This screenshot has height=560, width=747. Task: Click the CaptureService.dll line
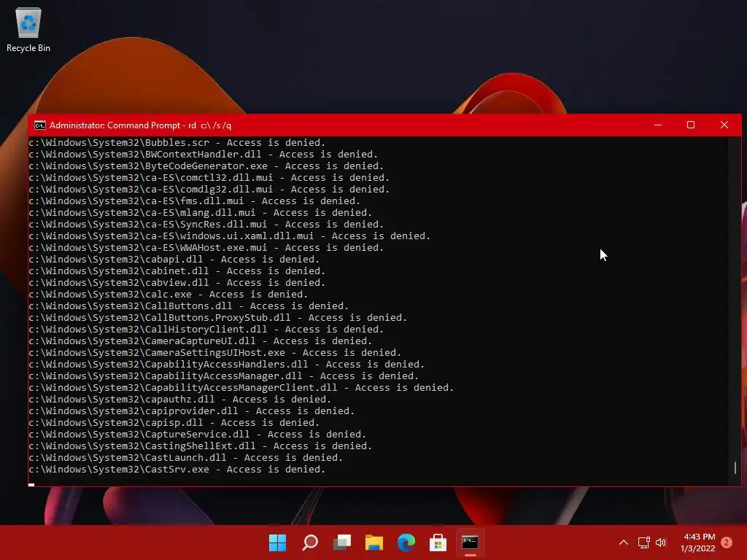pyautogui.click(x=197, y=435)
